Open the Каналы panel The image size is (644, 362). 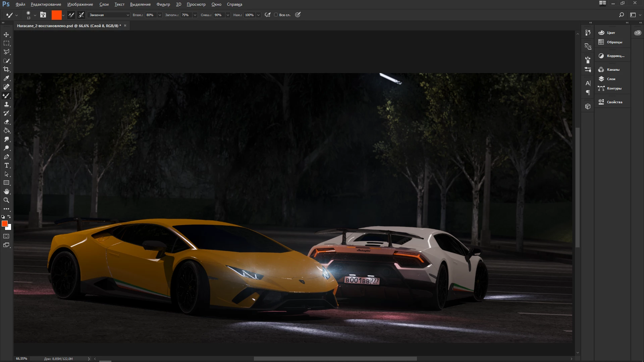tap(613, 69)
